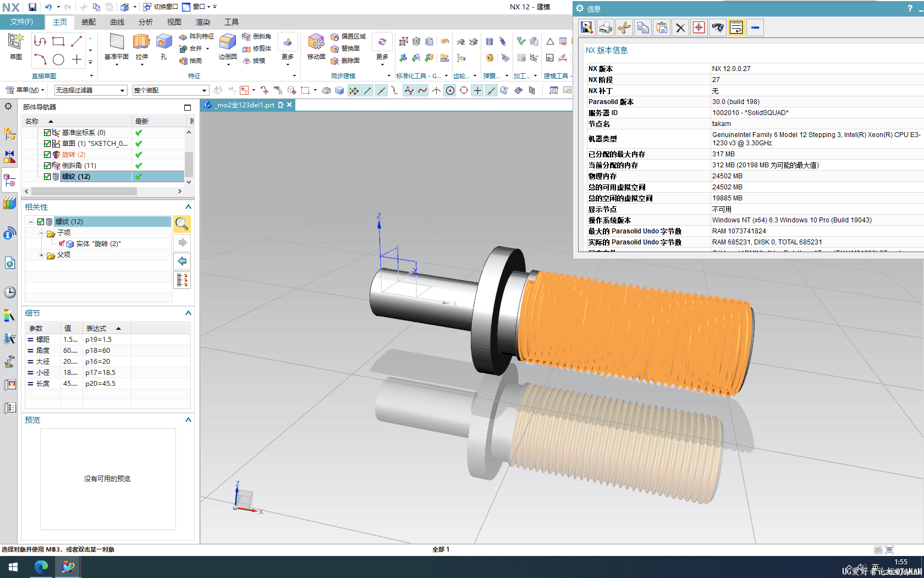Viewport: 924px width, 578px height.
Task: Open the 移动面 move face tool
Action: coord(316,46)
